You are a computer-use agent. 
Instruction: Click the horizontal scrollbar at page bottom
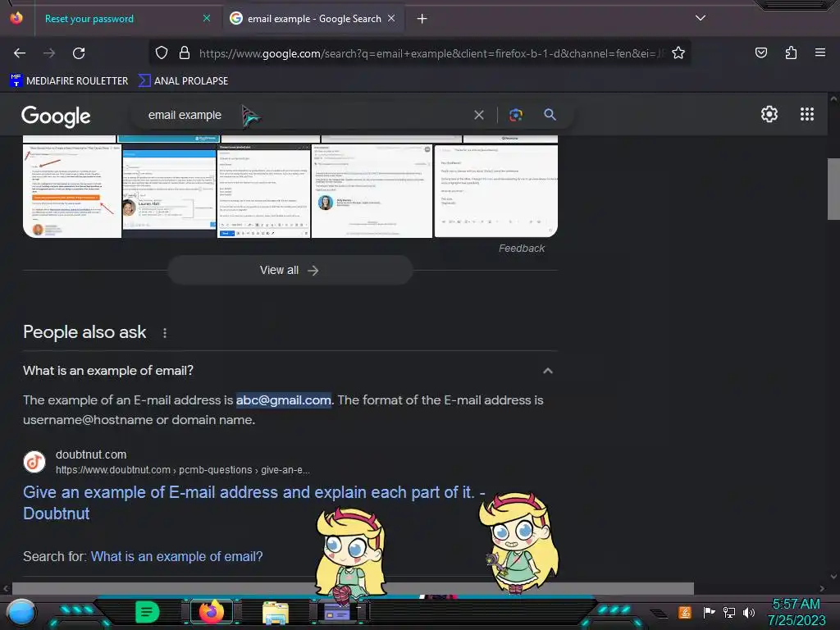coord(353,588)
